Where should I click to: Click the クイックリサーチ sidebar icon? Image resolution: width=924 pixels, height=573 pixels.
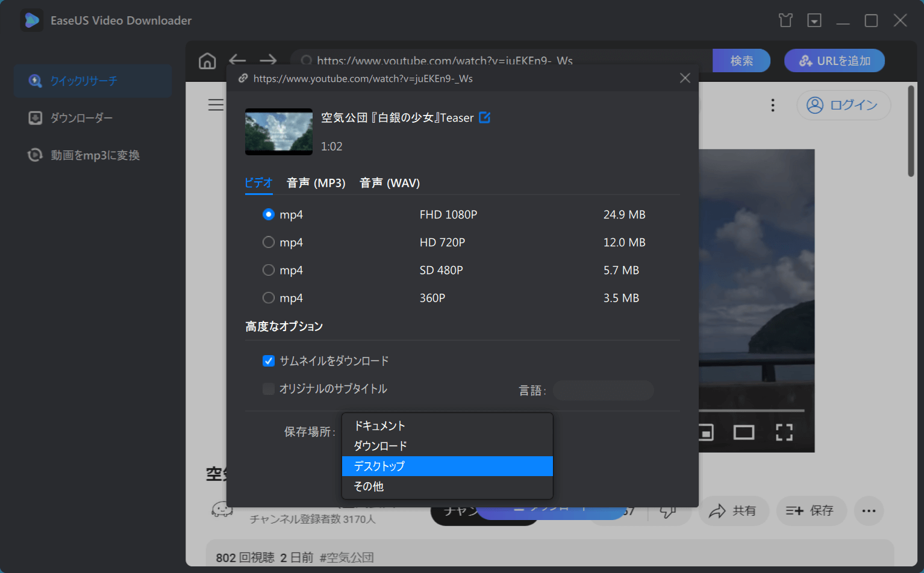(36, 81)
